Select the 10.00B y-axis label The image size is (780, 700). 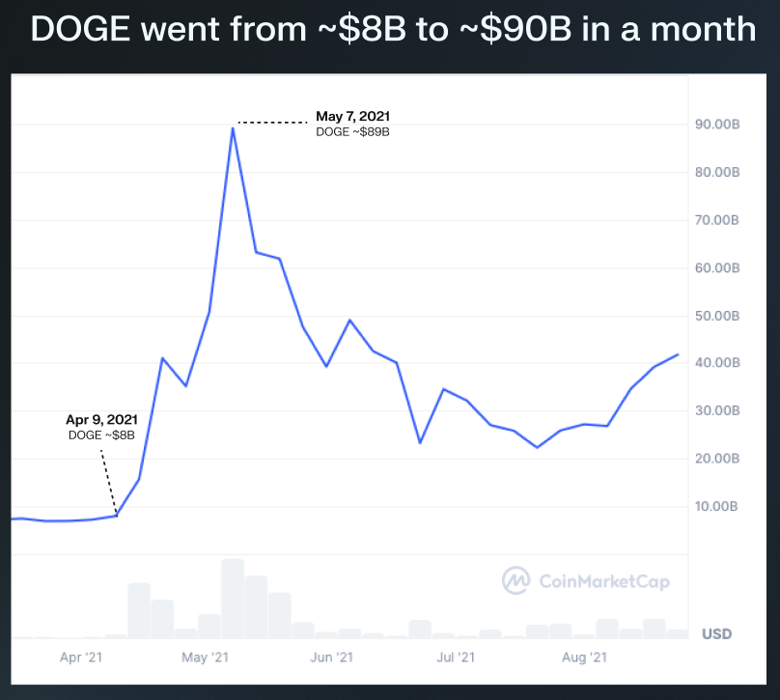pyautogui.click(x=717, y=506)
